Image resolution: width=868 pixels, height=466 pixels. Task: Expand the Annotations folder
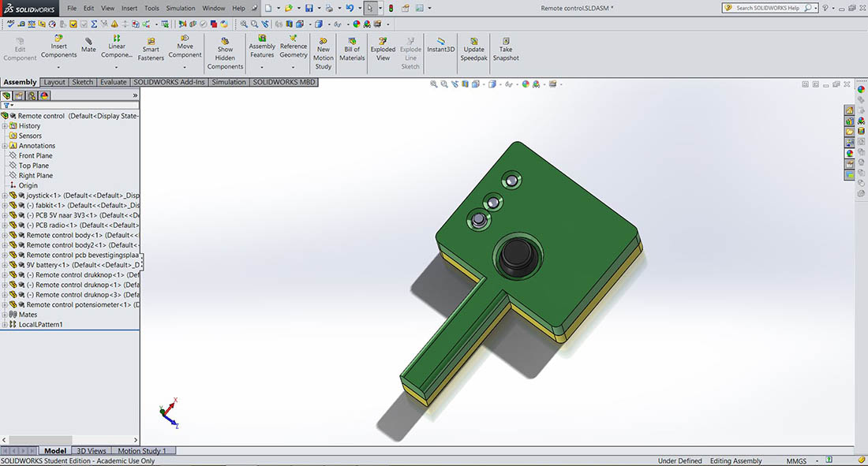click(5, 146)
